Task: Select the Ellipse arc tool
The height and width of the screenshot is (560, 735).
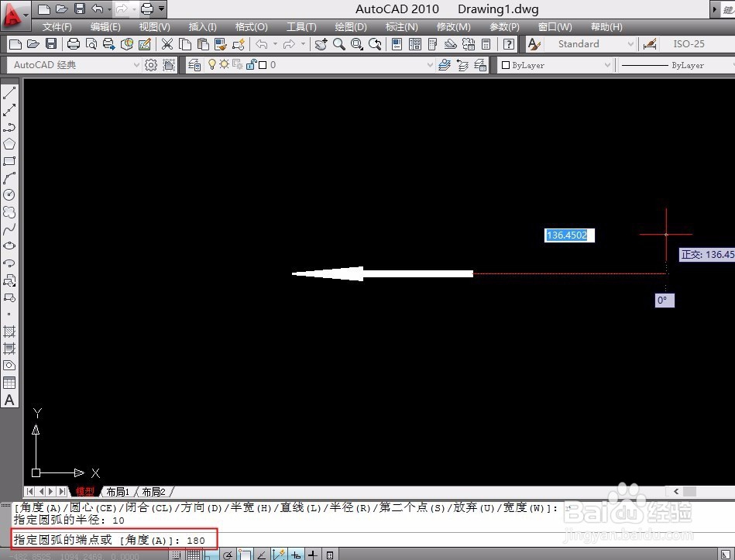Action: (x=9, y=263)
